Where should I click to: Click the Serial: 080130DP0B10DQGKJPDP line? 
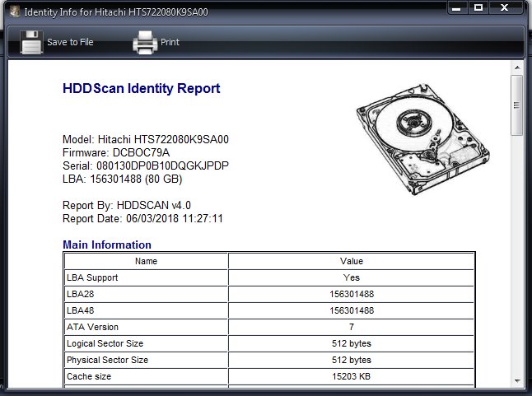tap(146, 165)
